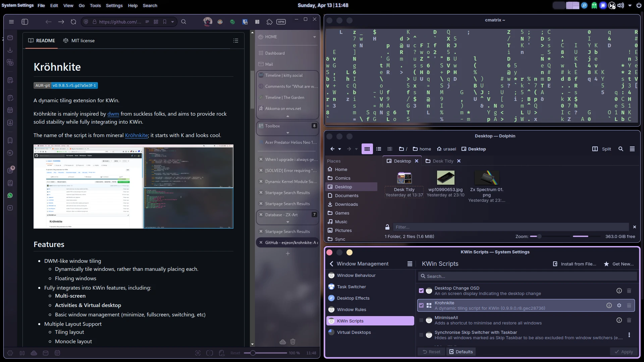Screen dimensions: 644x362
Task: Select the README tab
Action: pyautogui.click(x=42, y=41)
